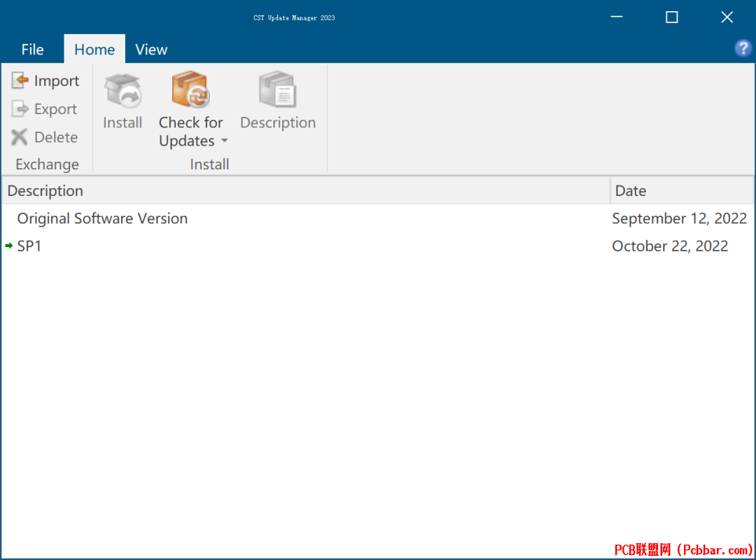
Task: Click the October 22, 2022 date cell
Action: tap(670, 246)
